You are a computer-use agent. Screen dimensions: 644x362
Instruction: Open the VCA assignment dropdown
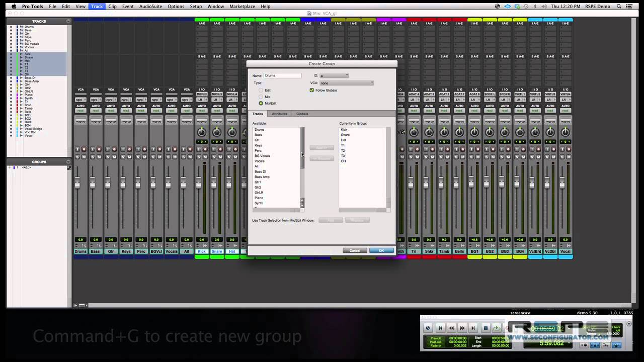point(347,83)
